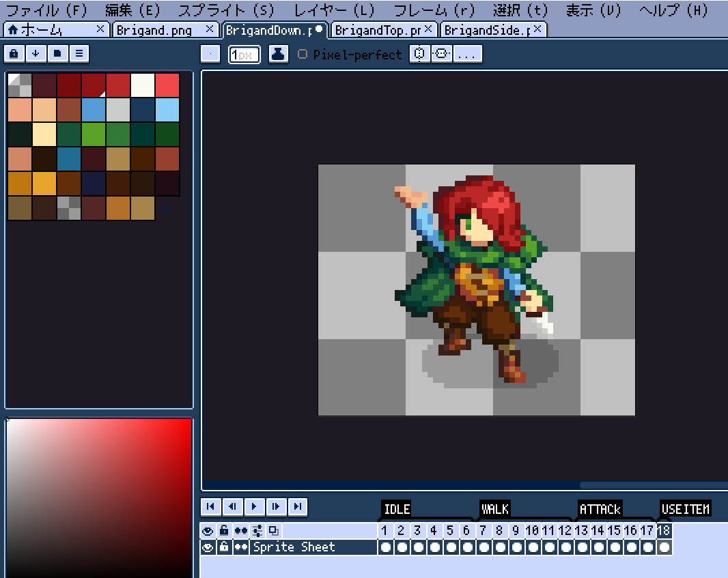
Task: Open the ヘルプ (H) menu
Action: pos(673,10)
